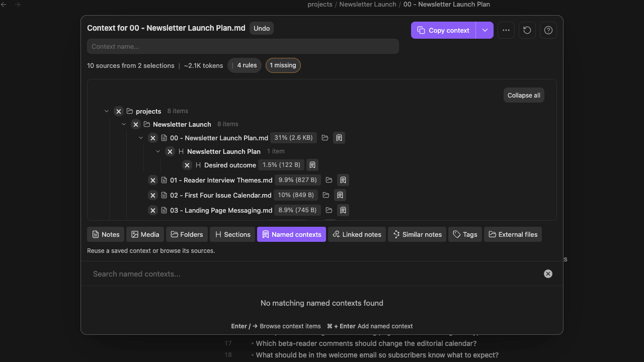Switch to the Media tab

click(x=145, y=234)
